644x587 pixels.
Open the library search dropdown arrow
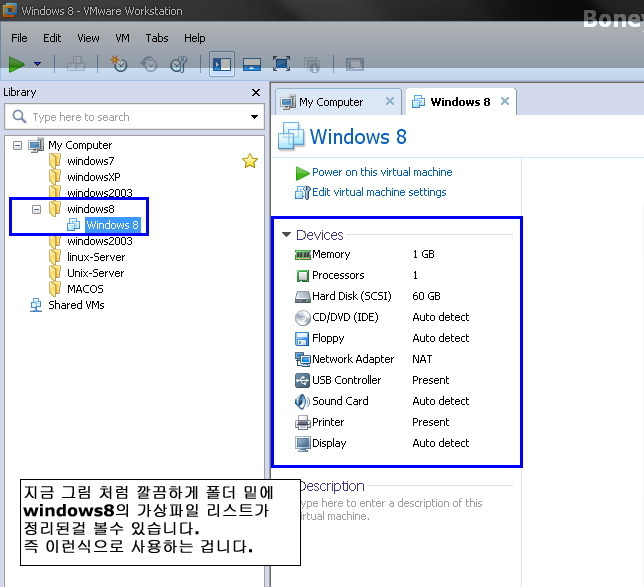pyautogui.click(x=255, y=117)
